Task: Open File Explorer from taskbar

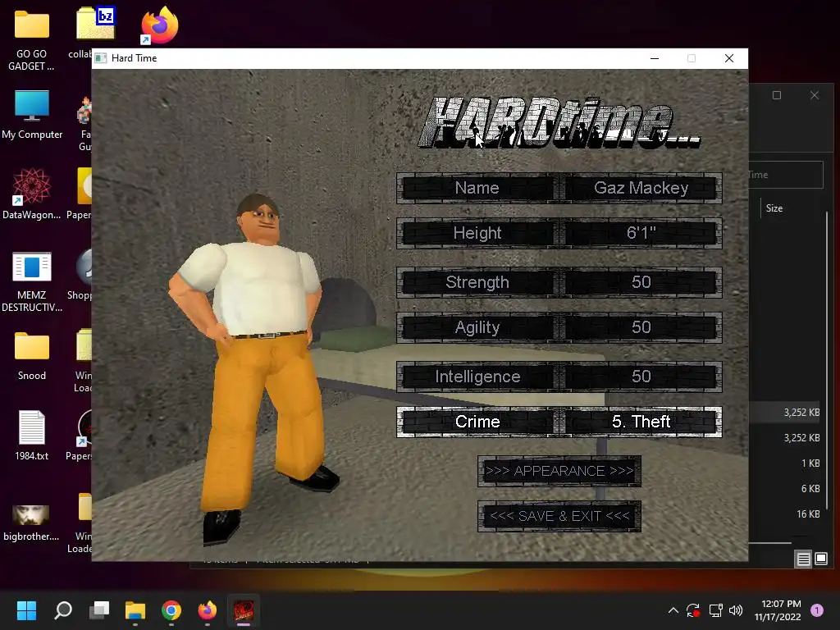Action: coord(135,610)
